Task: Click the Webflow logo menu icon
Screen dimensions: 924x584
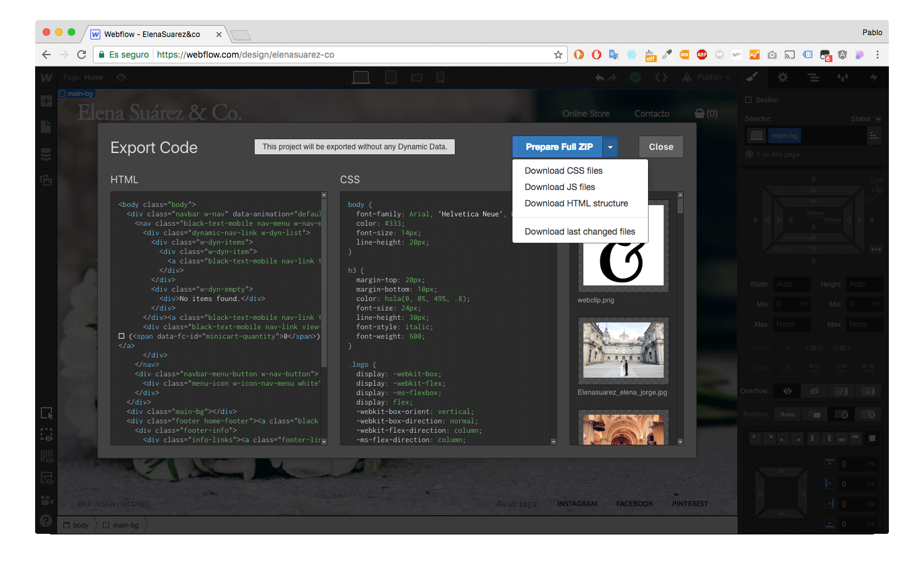Action: click(x=46, y=77)
